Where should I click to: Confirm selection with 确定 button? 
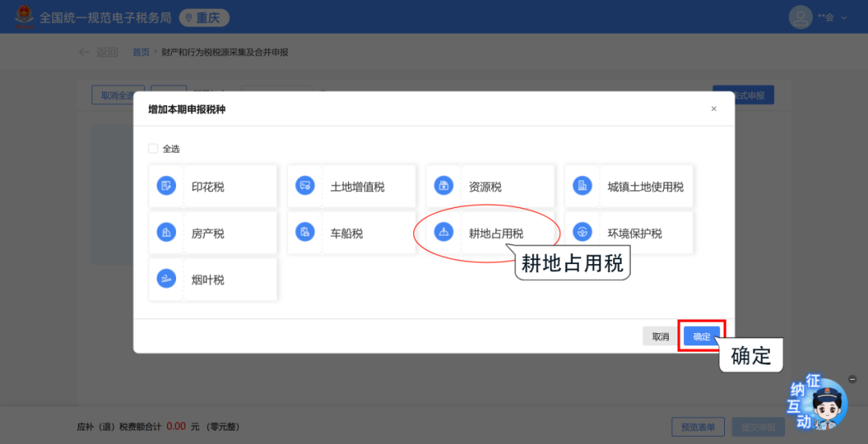[x=702, y=336]
